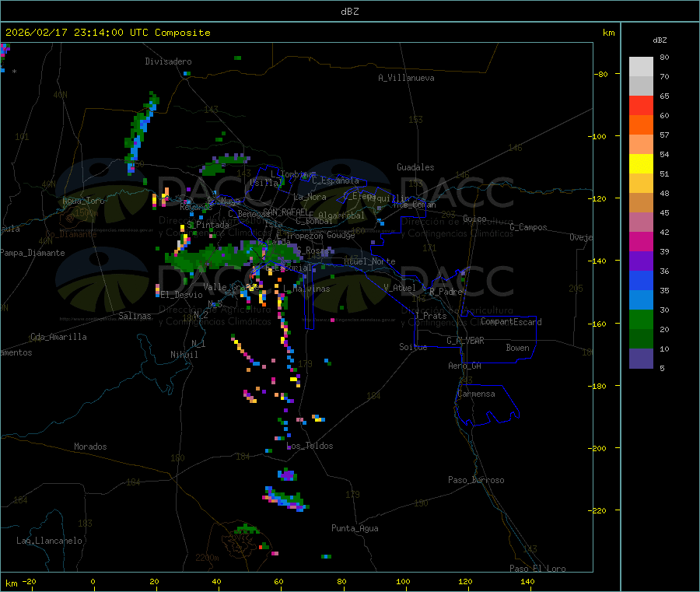Screen dimensions: 700x592
Task: Click the Lag.Llancanelo location label
Action: coord(49,541)
